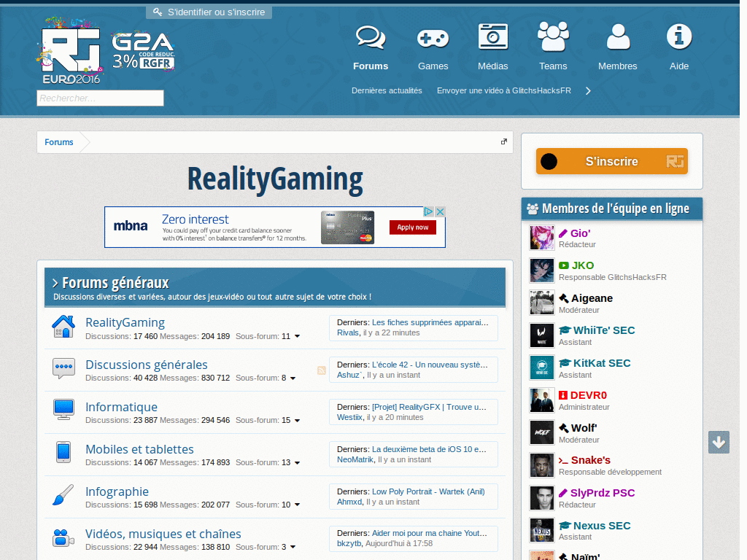Open the Games controller icon
Image resolution: width=747 pixels, height=560 pixels.
(433, 39)
